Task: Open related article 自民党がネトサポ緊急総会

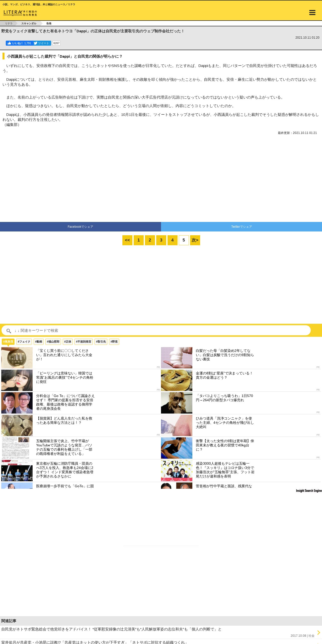Action: click(x=111, y=629)
